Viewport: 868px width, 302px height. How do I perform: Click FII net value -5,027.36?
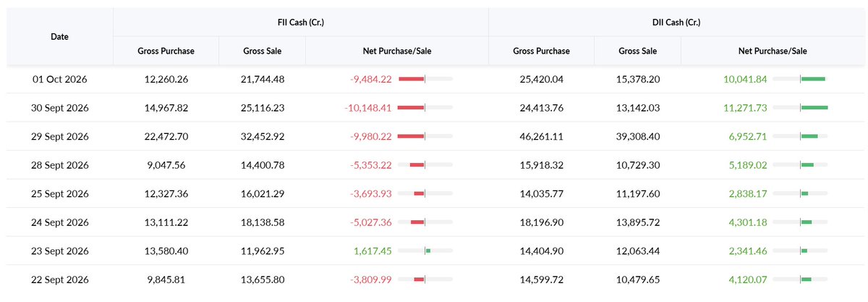click(371, 222)
